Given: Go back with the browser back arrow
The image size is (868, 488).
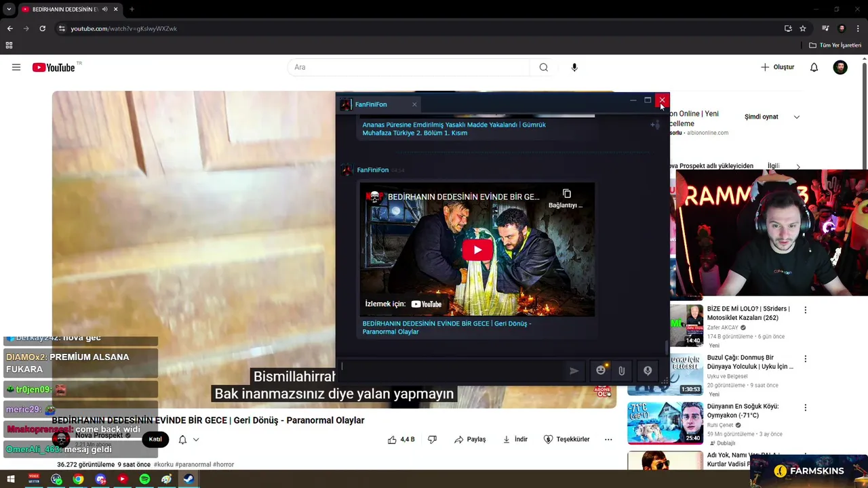Looking at the screenshot, I should tap(9, 28).
